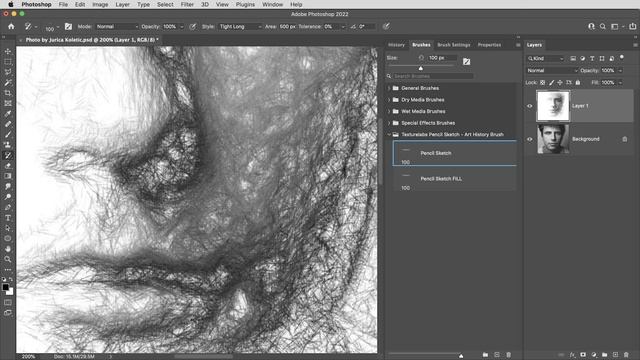The height and width of the screenshot is (360, 640).
Task: Go to Photoshop Home screen
Action: coord(11,27)
